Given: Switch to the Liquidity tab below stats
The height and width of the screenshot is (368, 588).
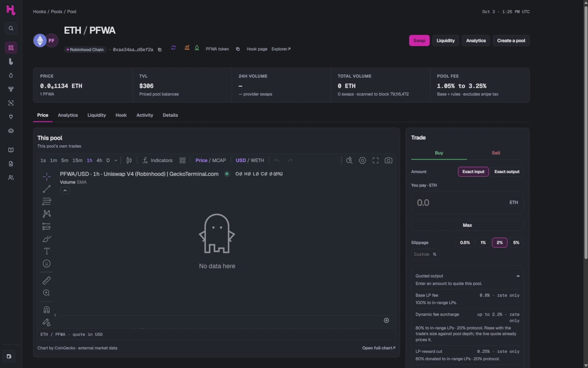Looking at the screenshot, I should (x=96, y=115).
